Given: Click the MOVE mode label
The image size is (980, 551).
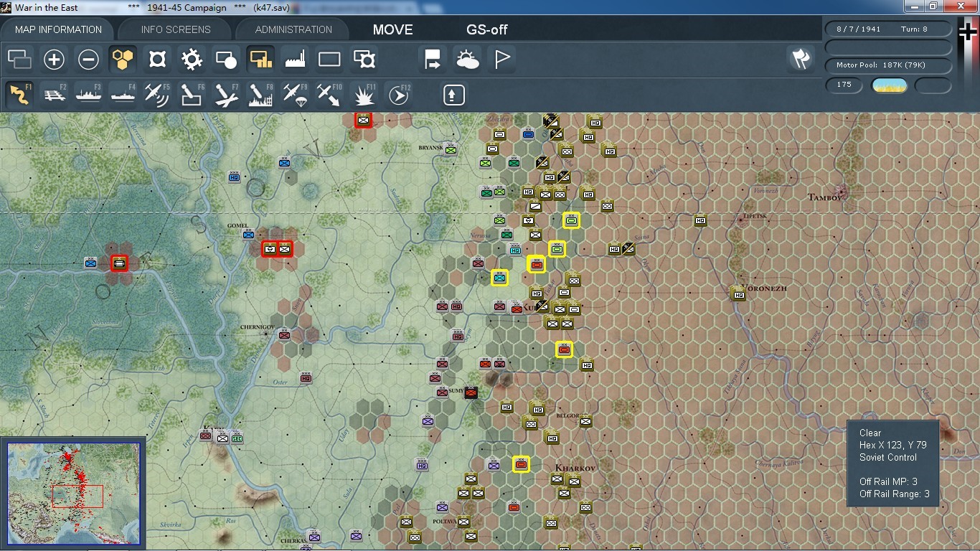Looking at the screenshot, I should [393, 29].
